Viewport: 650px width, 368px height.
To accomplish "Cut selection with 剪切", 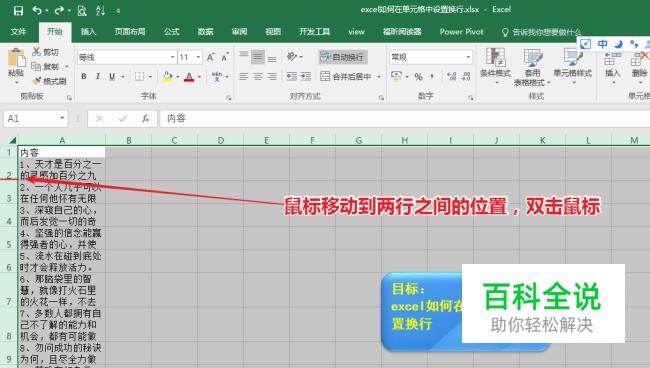I will (x=46, y=52).
